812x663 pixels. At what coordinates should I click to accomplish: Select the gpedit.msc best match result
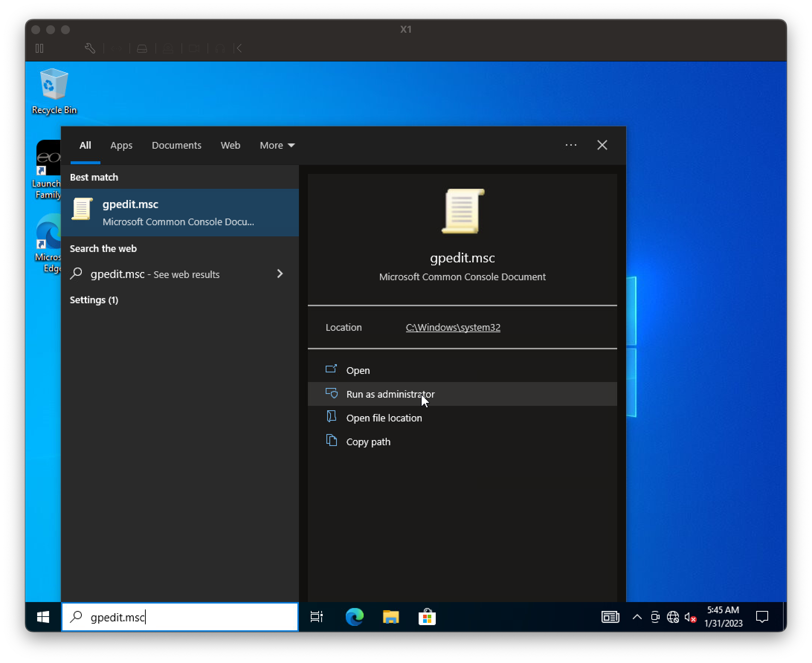tap(180, 212)
